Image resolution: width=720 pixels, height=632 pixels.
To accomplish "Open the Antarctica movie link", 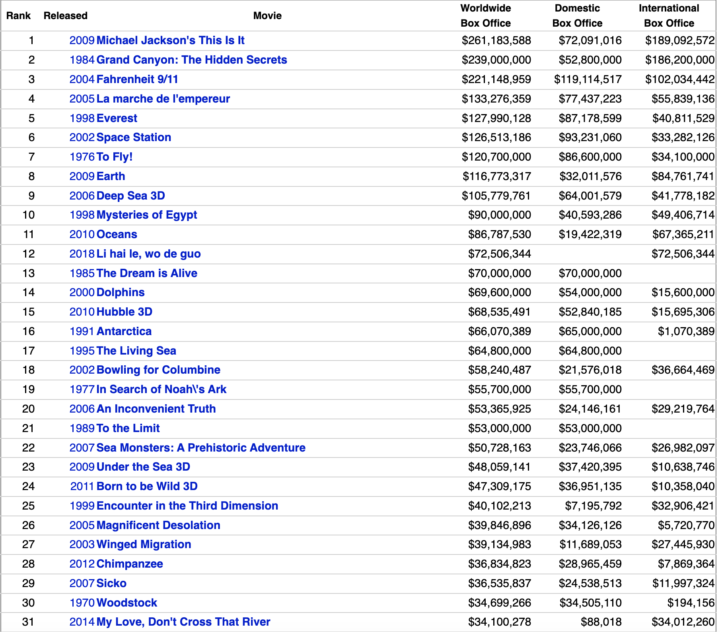I will coord(124,331).
